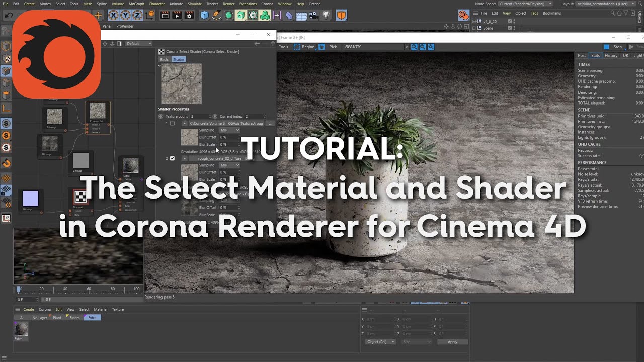
Task: Open the MoGraph menu
Action: 136,4
